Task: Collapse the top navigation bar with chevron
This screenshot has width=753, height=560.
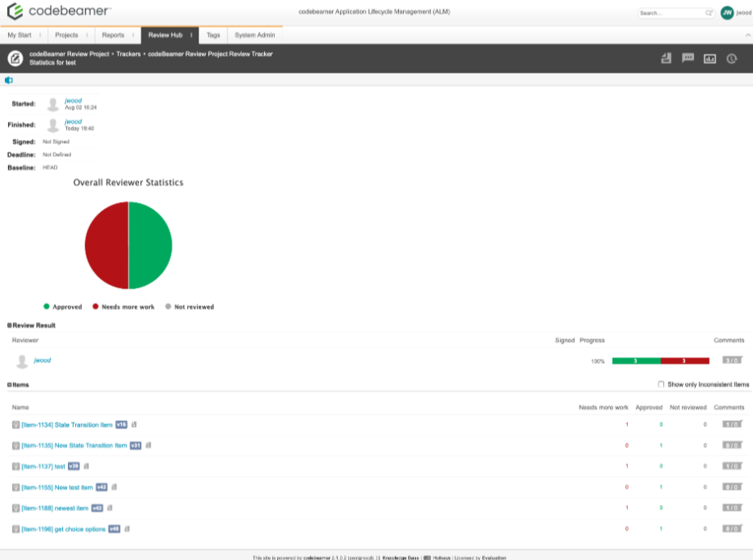Action: click(747, 36)
